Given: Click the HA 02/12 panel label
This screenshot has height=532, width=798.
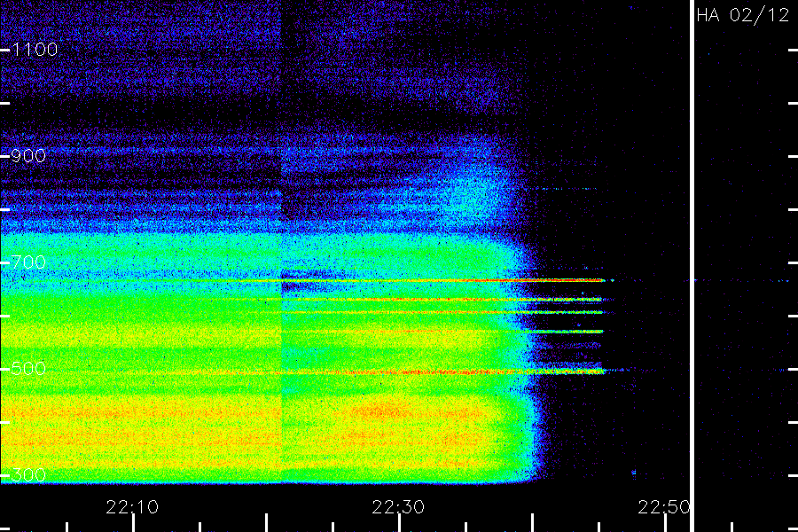Looking at the screenshot, I should pyautogui.click(x=743, y=15).
